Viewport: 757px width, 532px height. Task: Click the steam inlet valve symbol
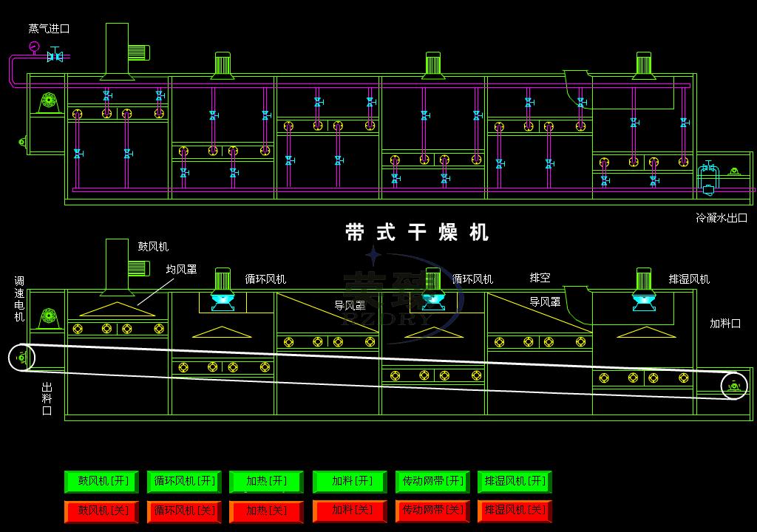(54, 56)
